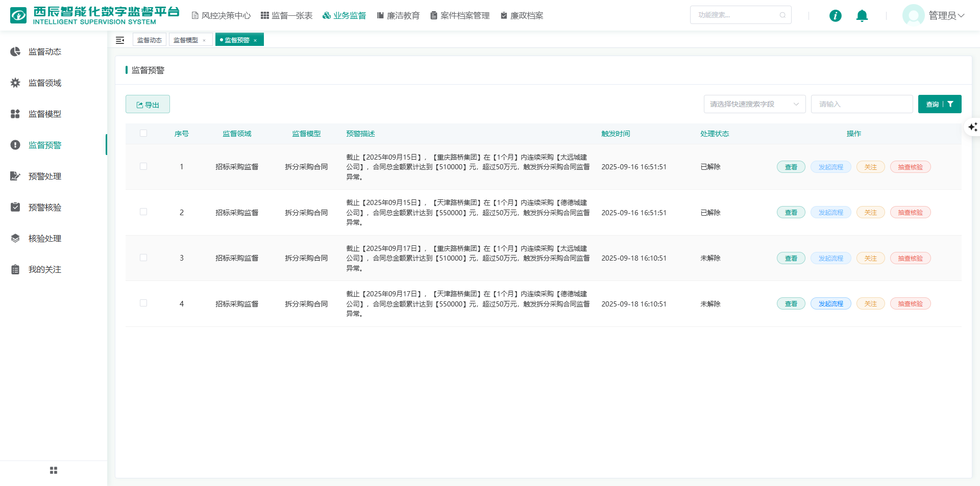Click the filter funnel icon beside 查询
Viewport: 980px width, 486px height.
(950, 104)
